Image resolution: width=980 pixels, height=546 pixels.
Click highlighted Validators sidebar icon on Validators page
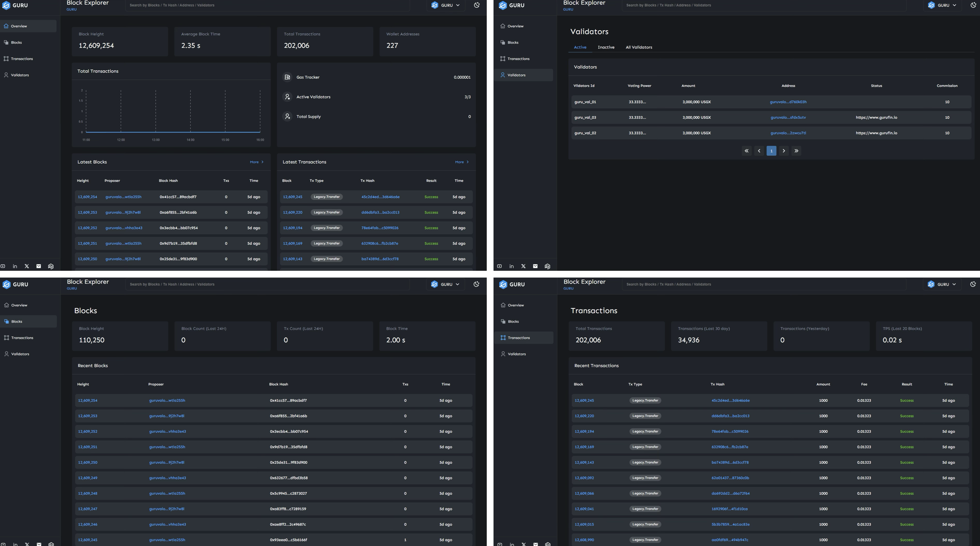point(503,75)
